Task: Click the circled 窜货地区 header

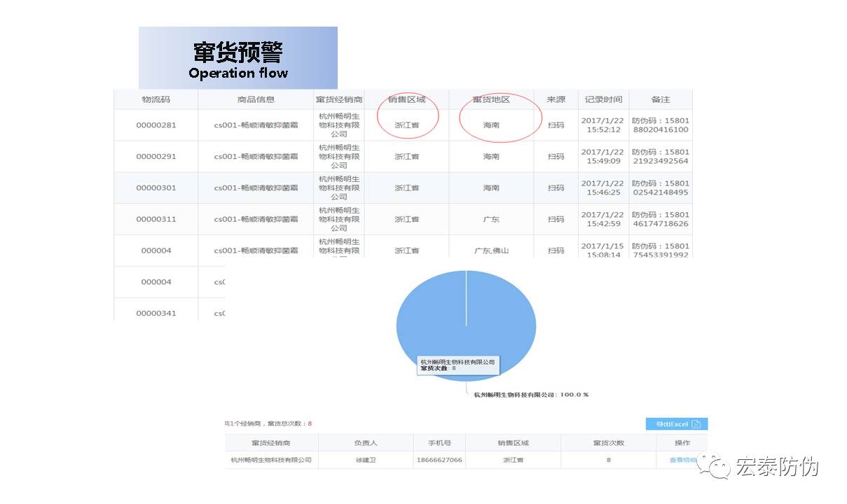Action: pos(492,99)
